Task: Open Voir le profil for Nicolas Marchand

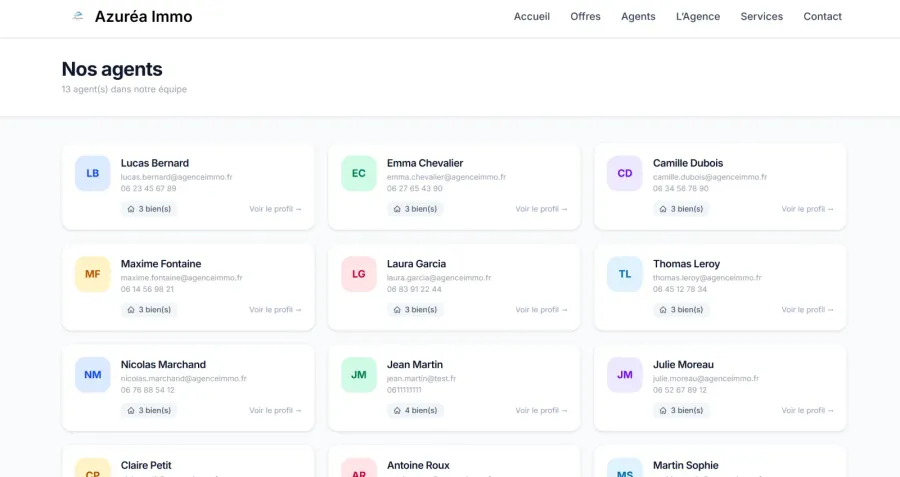Action: [276, 410]
